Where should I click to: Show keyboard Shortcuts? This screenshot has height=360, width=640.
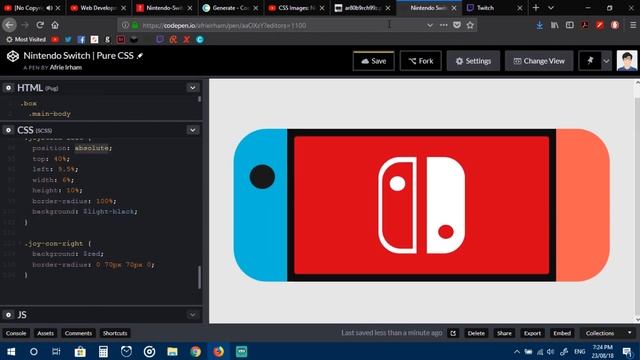tap(115, 333)
